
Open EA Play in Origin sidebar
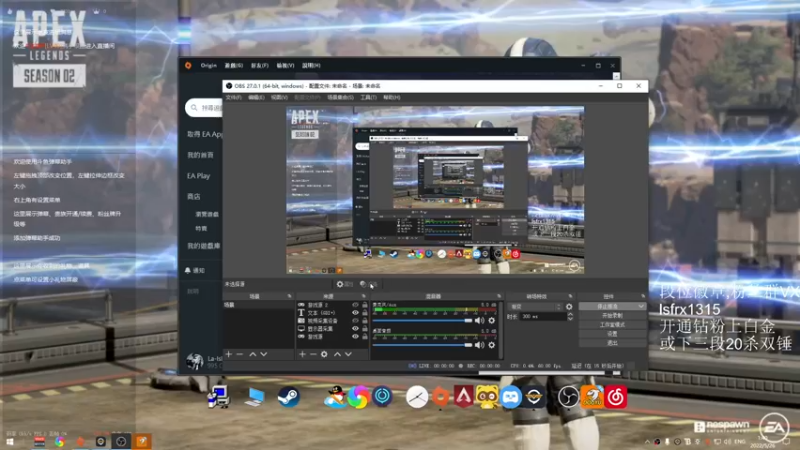pyautogui.click(x=198, y=176)
